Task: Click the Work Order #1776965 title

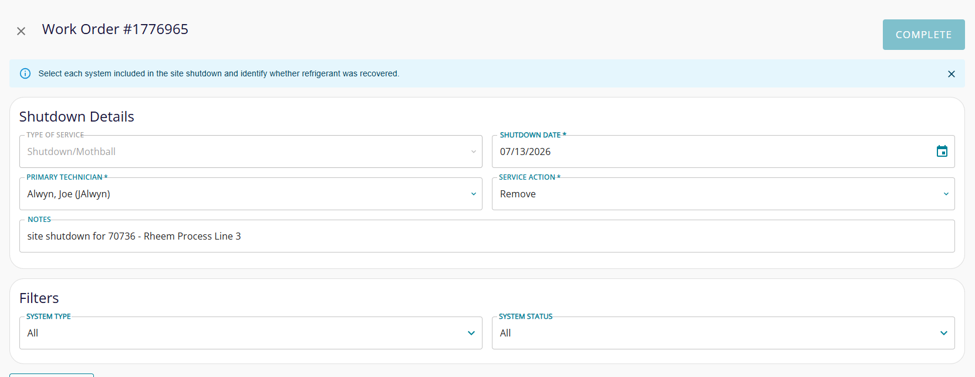Action: click(115, 29)
